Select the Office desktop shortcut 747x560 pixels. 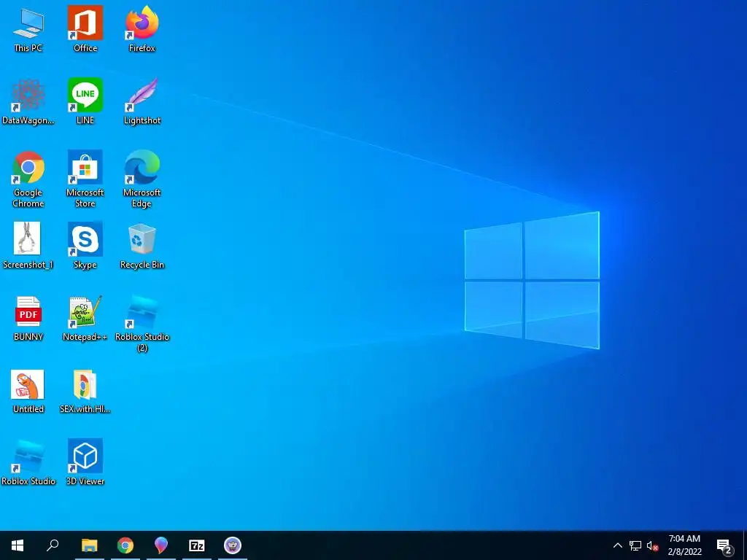click(x=85, y=29)
